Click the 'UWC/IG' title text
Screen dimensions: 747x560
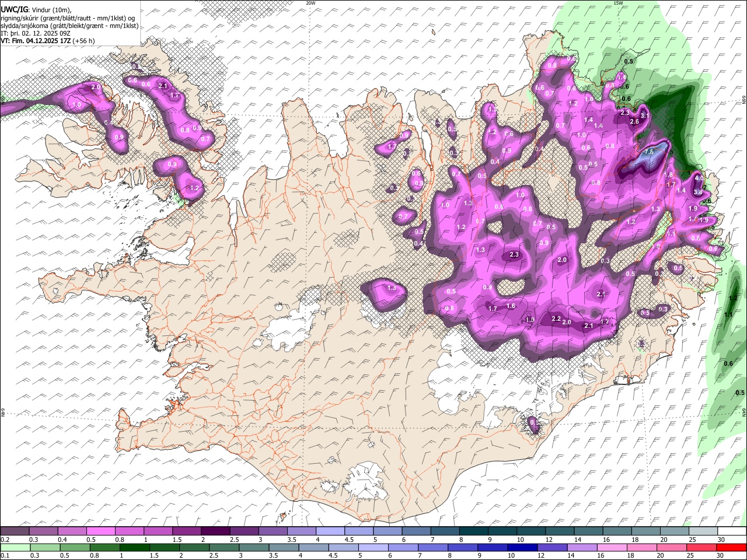coord(14,10)
